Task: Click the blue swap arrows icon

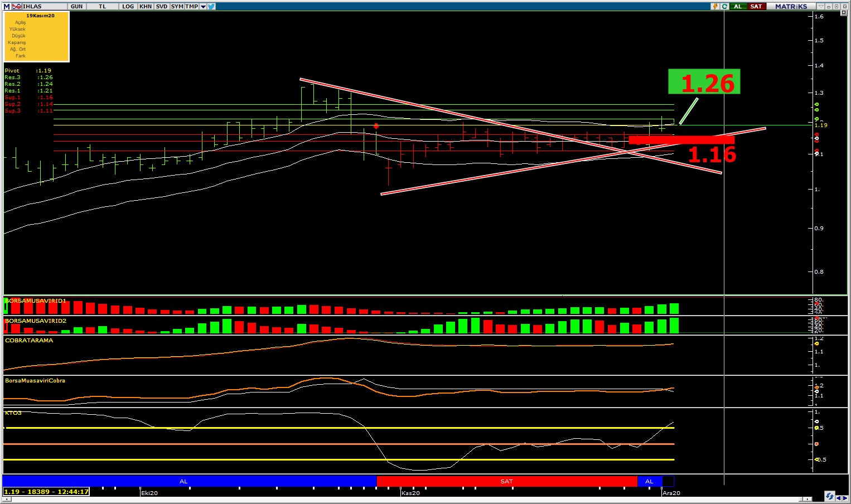Action: (x=829, y=496)
